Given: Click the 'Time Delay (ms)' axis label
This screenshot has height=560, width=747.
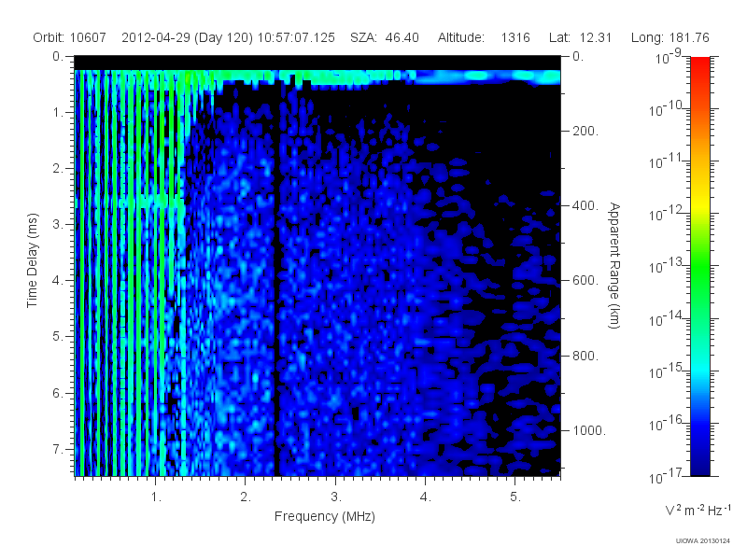Looking at the screenshot, I should (x=32, y=260).
